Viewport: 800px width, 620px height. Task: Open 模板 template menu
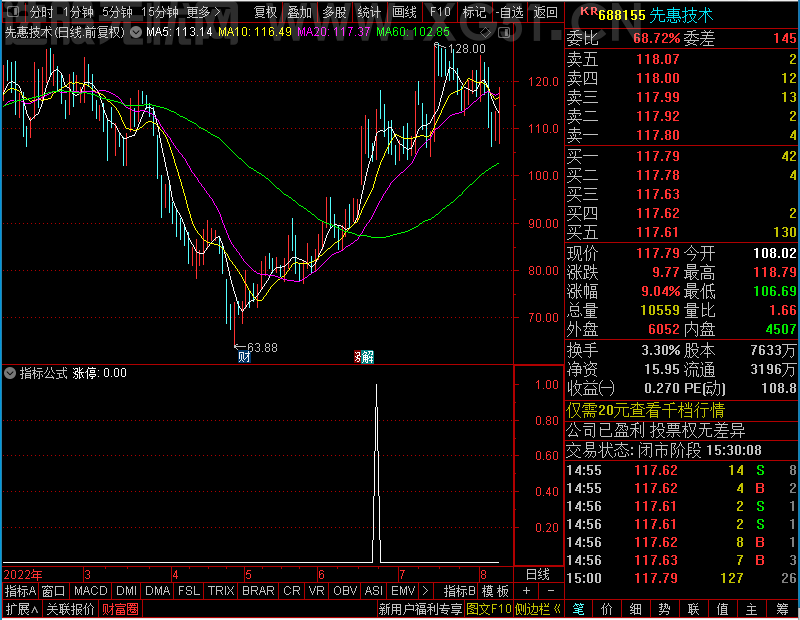(495, 591)
